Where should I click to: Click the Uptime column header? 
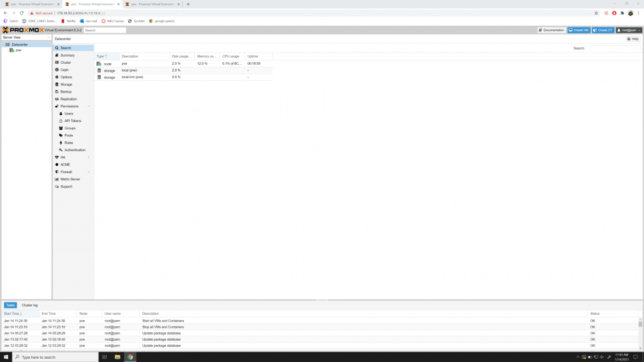click(x=258, y=56)
